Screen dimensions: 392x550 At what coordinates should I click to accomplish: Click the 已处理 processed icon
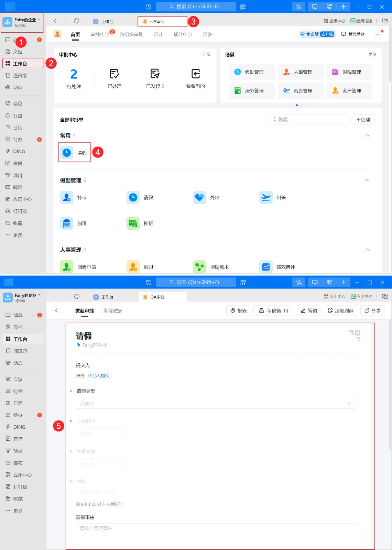tap(115, 74)
